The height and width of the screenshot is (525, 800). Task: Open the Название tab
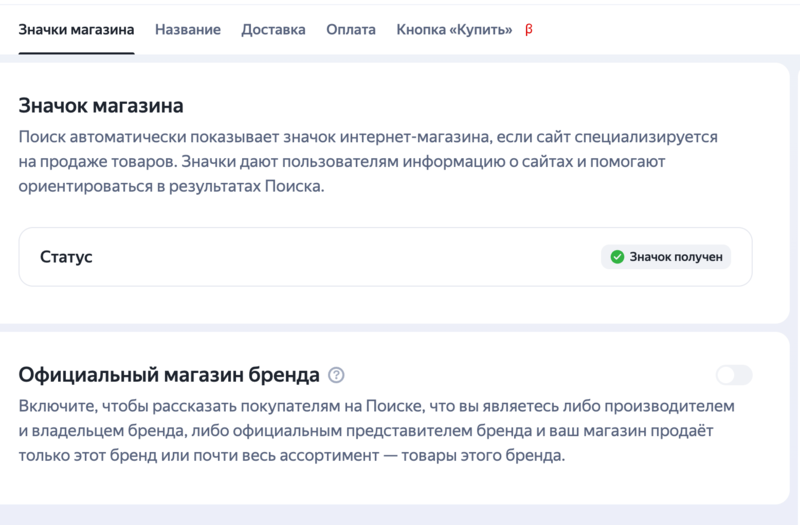point(188,30)
